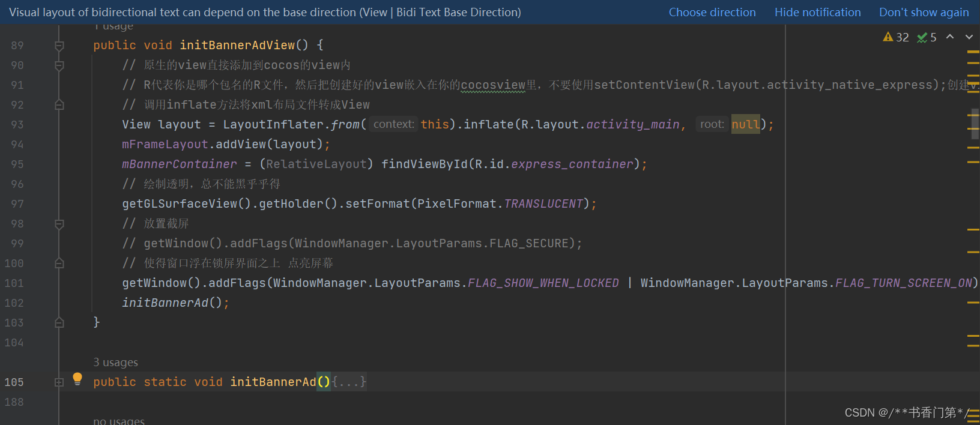Click the 'root:' parameter hint
Image resolution: width=980 pixels, height=425 pixels.
pyautogui.click(x=712, y=124)
